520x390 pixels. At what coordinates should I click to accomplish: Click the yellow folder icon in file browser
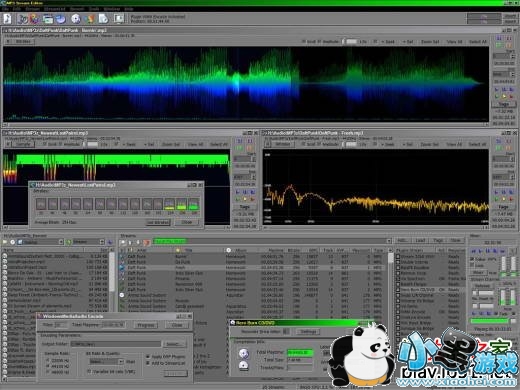[5, 242]
